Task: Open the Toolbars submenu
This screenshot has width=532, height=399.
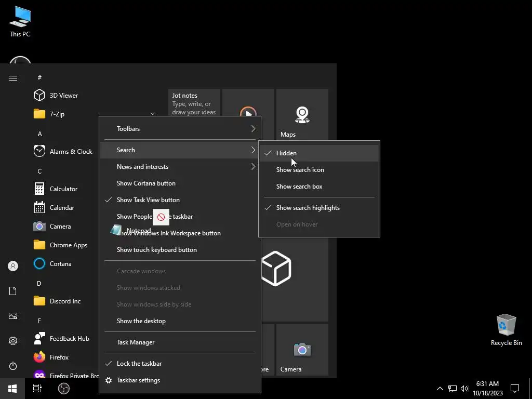Action: click(180, 129)
